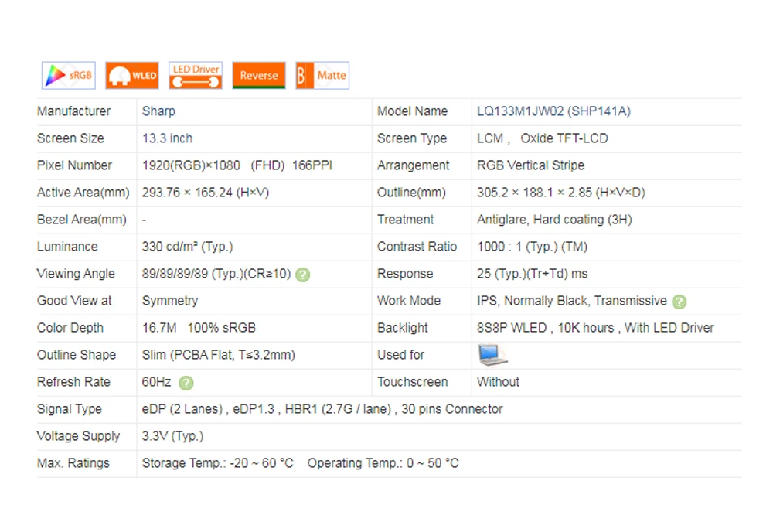Open help icon next to Work Mode value
This screenshot has width=773, height=532.
click(679, 302)
